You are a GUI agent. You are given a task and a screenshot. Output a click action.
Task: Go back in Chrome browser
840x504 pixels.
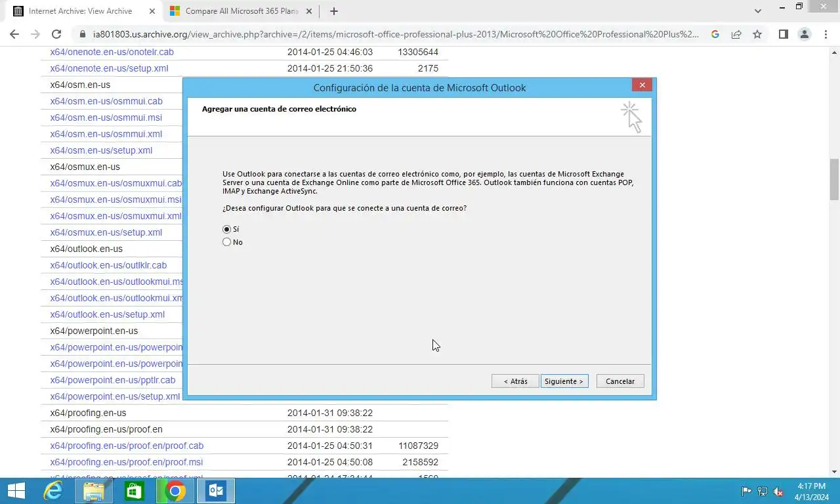(14, 34)
